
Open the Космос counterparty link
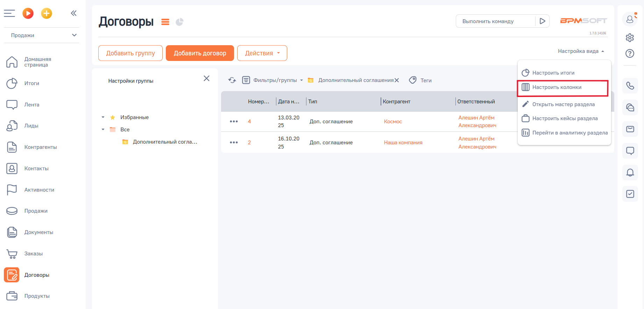(393, 122)
